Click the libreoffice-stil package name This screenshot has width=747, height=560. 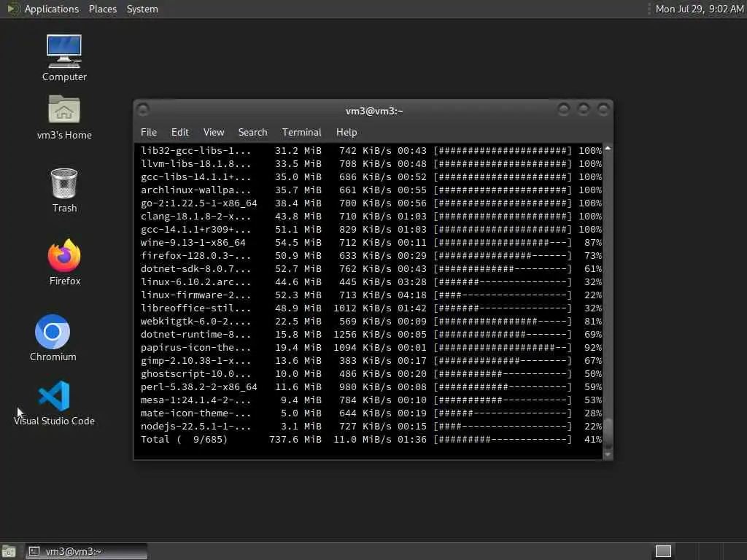coord(196,308)
